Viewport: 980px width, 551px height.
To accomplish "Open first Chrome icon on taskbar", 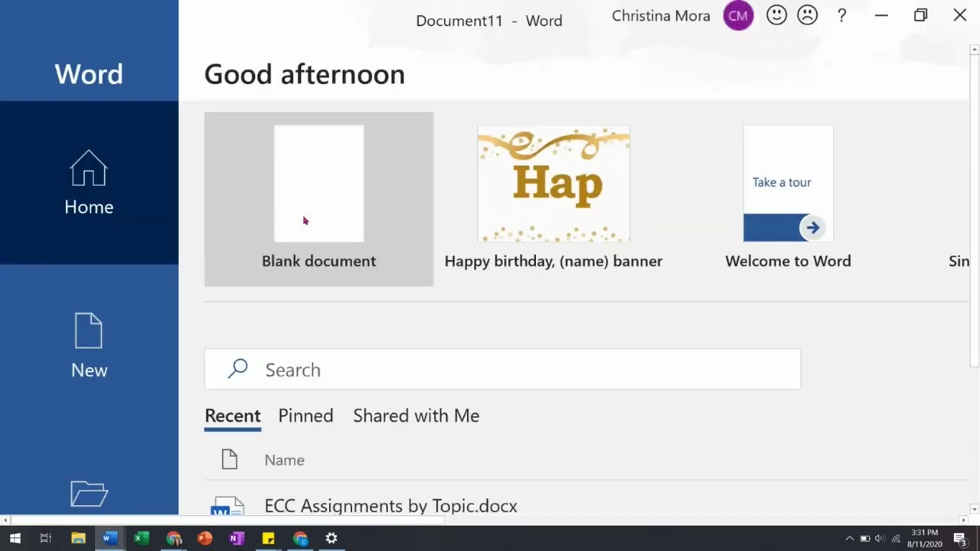I will point(174,538).
